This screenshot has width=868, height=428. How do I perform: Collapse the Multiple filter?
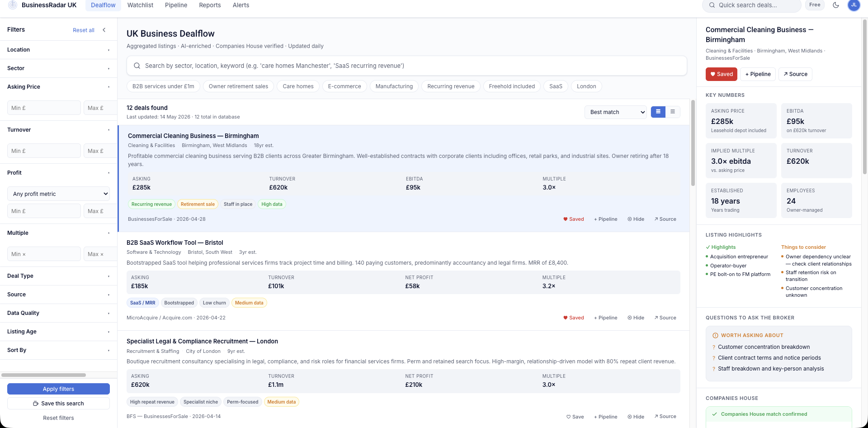point(58,233)
